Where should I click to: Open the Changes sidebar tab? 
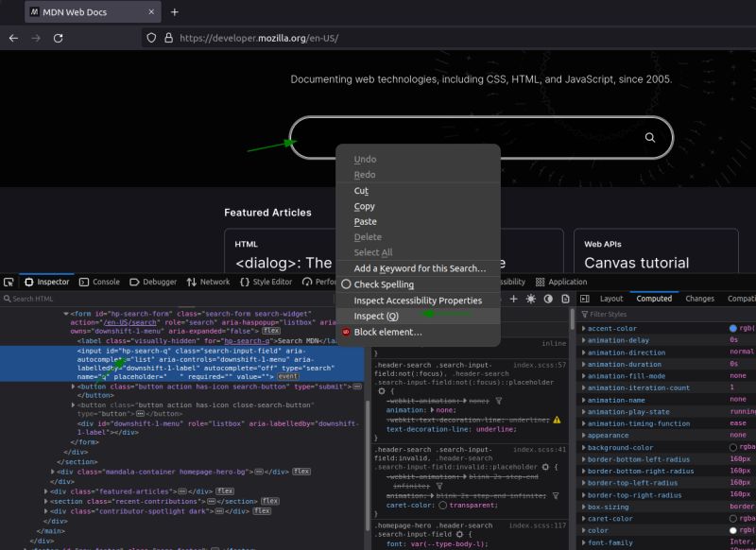coord(699,299)
